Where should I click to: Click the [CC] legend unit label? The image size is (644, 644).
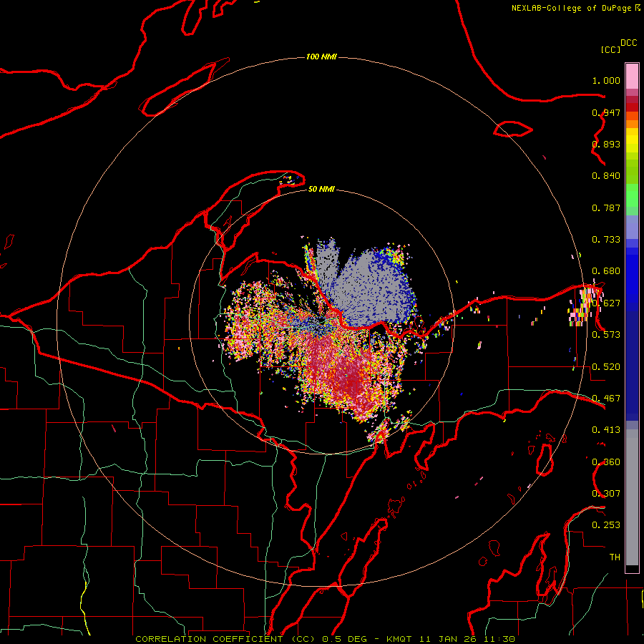610,49
